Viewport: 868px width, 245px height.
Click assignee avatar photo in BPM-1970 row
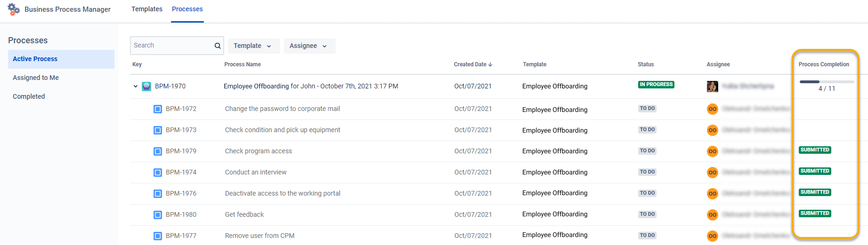coord(713,86)
